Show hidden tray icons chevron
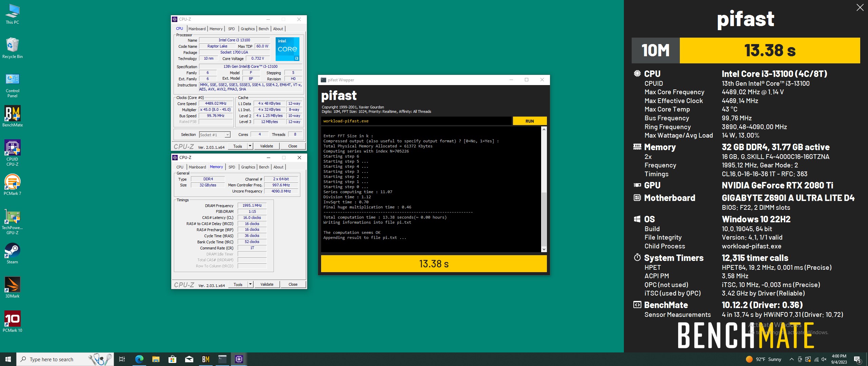This screenshot has width=868, height=366. coord(791,359)
